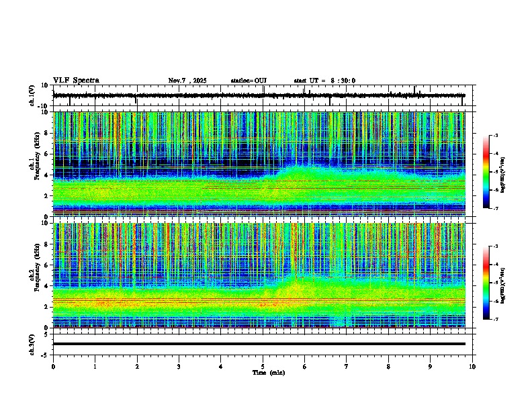Click the "-7" label on ch.1 color bar
The image size is (532, 411).
coord(496,208)
